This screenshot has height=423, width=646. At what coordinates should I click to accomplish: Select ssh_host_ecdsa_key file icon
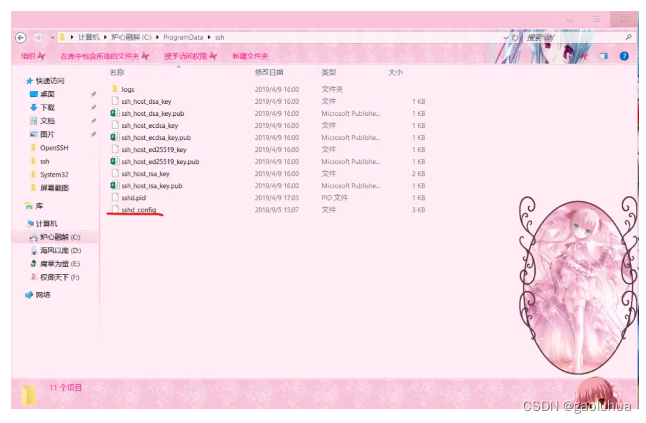pos(115,125)
